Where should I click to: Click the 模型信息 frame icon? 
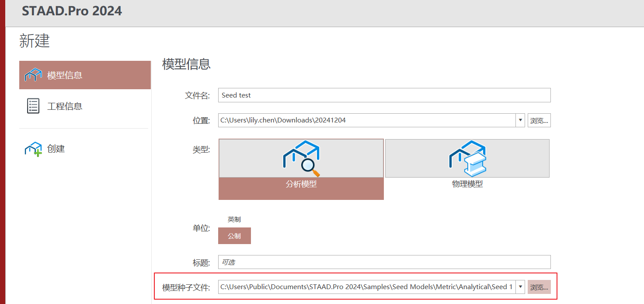[x=33, y=75]
